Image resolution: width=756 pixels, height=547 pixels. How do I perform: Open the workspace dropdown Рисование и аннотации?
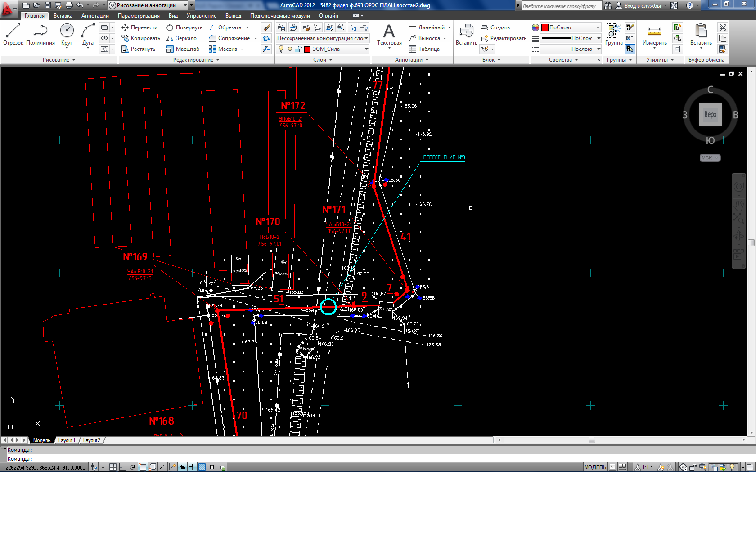(x=148, y=5)
